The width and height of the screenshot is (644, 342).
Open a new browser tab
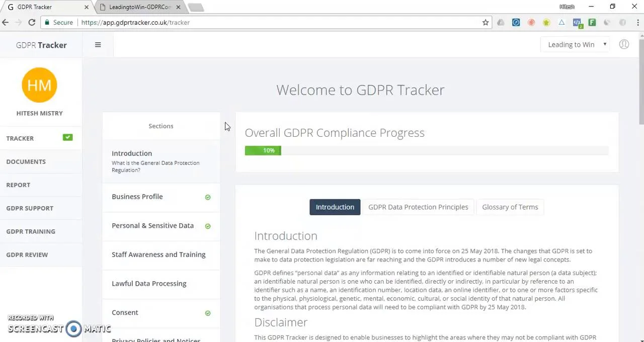click(196, 7)
